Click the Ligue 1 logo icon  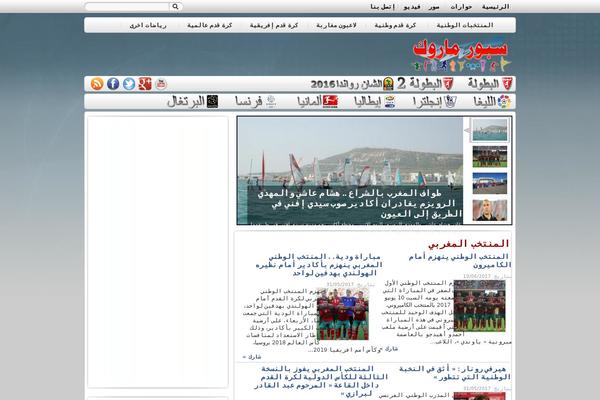click(271, 102)
